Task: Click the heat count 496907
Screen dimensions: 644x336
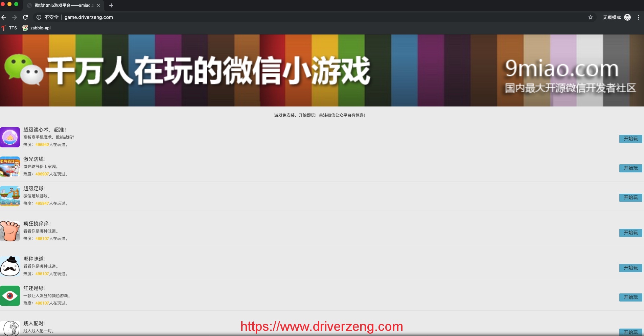Action: (x=42, y=174)
